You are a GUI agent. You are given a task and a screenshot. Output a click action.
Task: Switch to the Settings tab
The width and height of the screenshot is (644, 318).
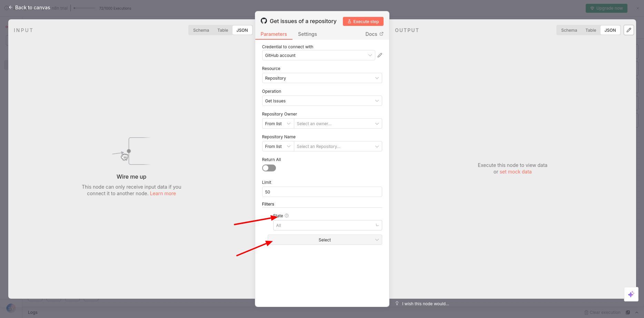tap(307, 34)
